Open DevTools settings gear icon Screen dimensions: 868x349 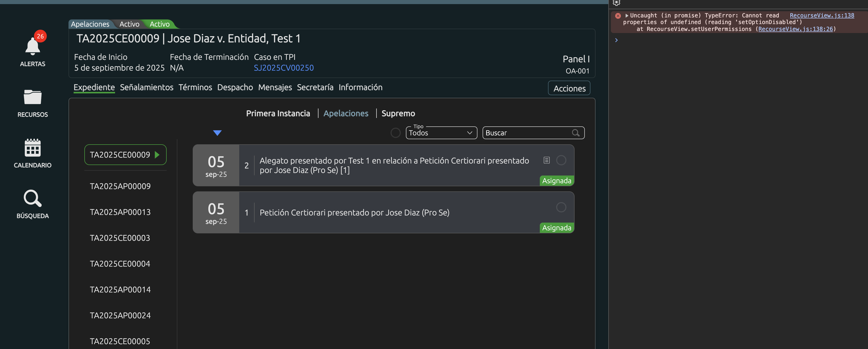(616, 3)
